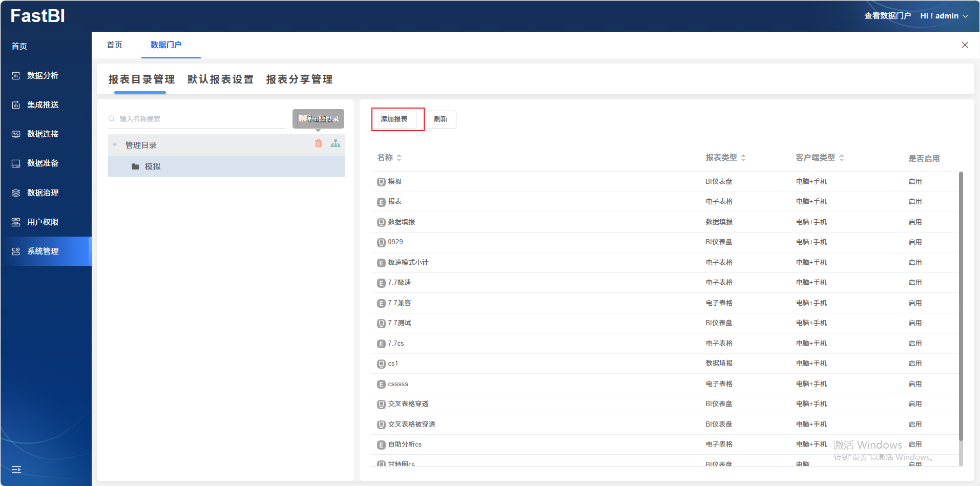This screenshot has width=980, height=486.
Task: Delete directory using the red trash icon
Action: pos(319,143)
